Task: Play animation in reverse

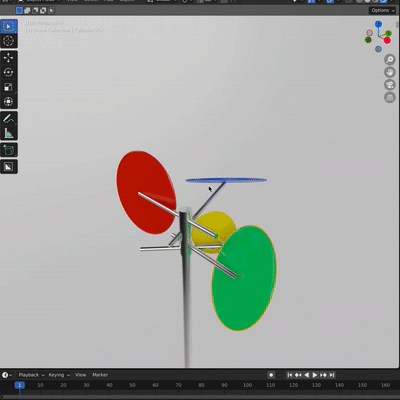Action: (x=306, y=375)
